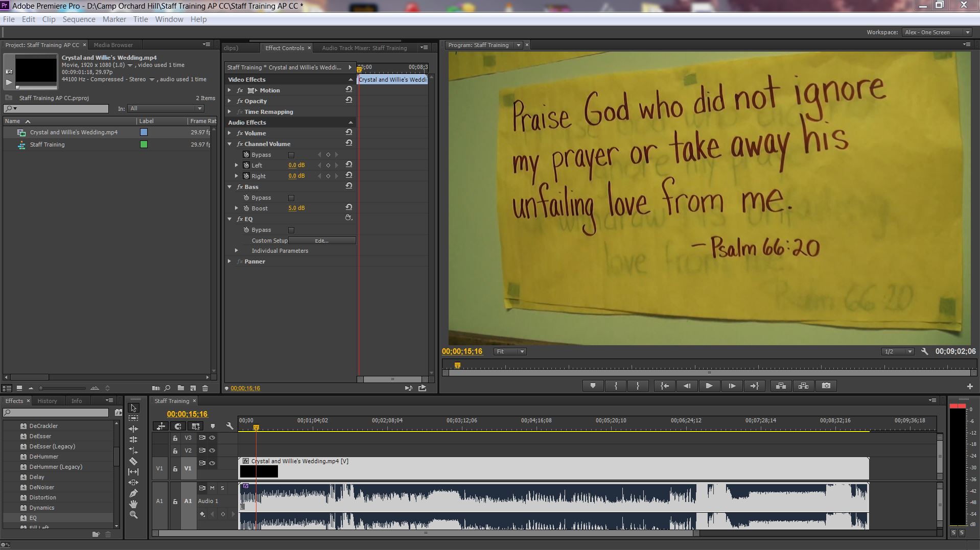Select the Zoom tool in the tools panel

(133, 515)
